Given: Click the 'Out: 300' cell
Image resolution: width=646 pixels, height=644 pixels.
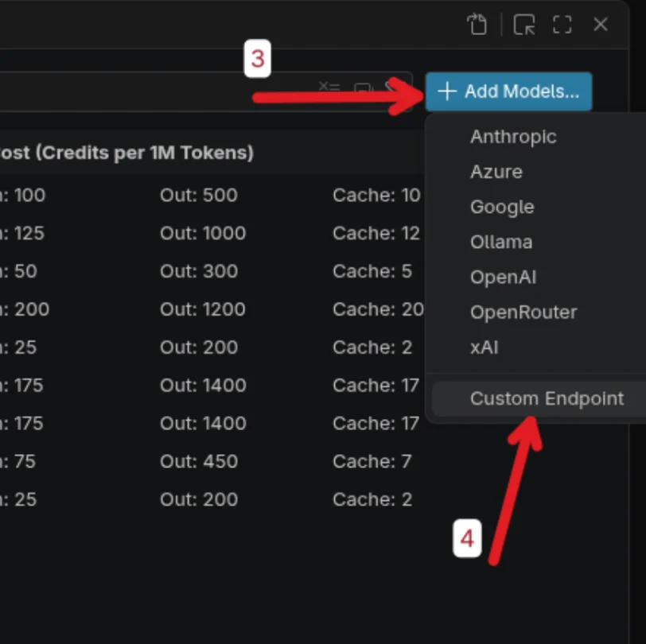Looking at the screenshot, I should 199,271.
